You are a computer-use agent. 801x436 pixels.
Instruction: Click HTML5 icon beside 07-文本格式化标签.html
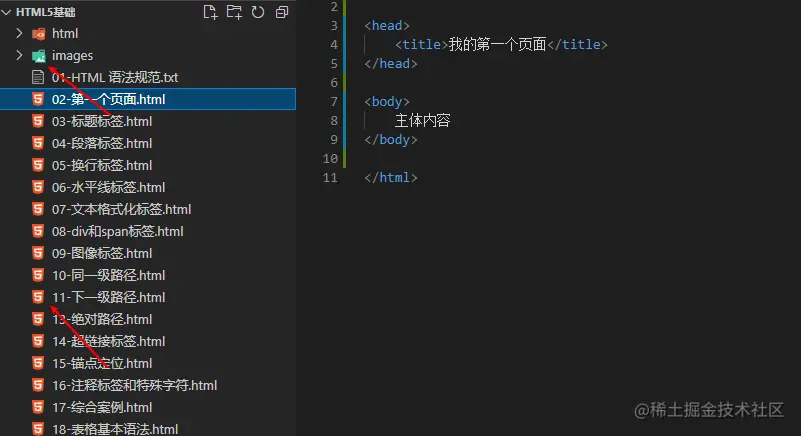tap(38, 209)
